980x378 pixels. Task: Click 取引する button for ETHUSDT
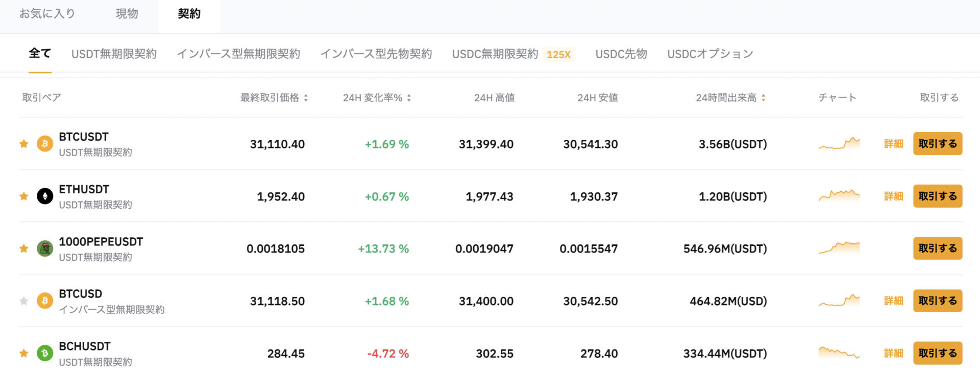(938, 196)
